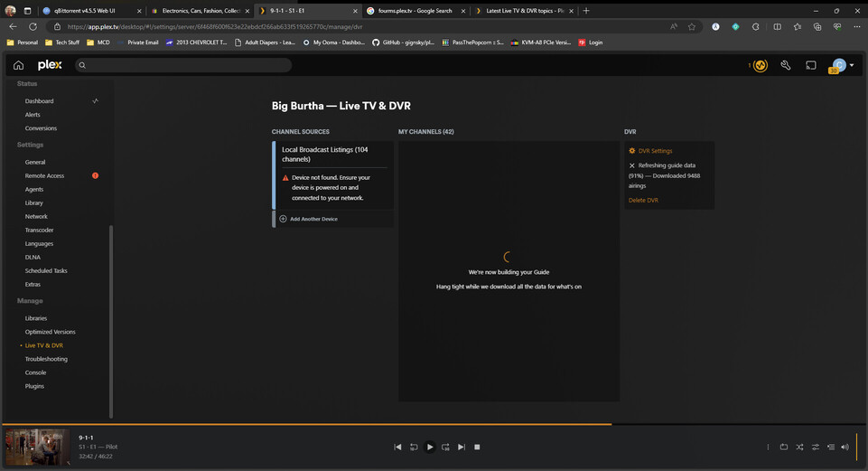
Task: Switch to Latest Live TV & DVR topics tab
Action: pyautogui.click(x=525, y=11)
